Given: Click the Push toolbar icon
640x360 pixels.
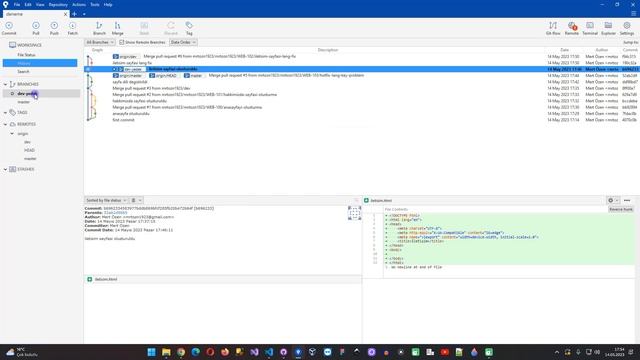Looking at the screenshot, I should (54, 28).
